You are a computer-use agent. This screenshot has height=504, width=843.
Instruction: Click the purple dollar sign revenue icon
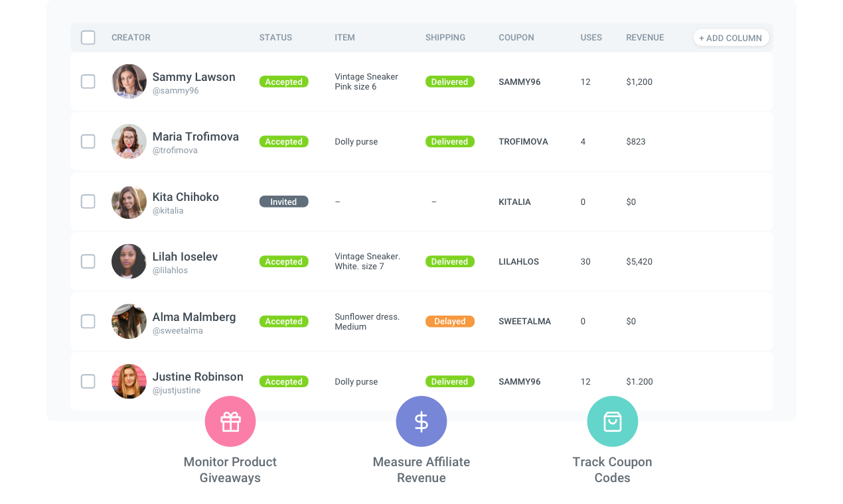421,421
